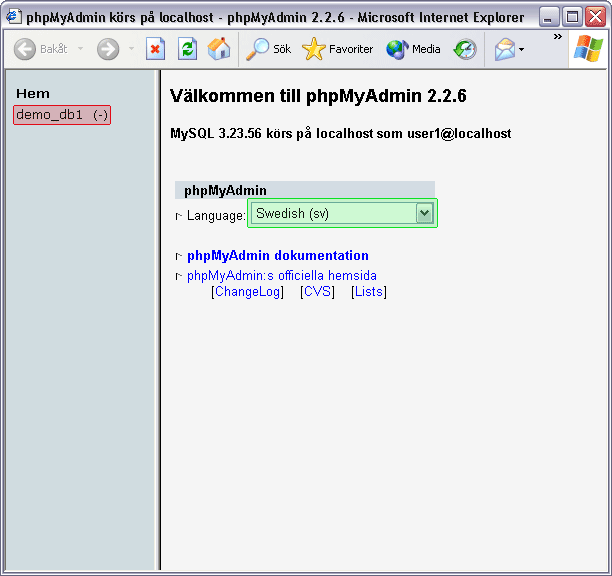Expand the toolbar overflow chevron
Viewport: 612px width, 576px height.
point(557,38)
